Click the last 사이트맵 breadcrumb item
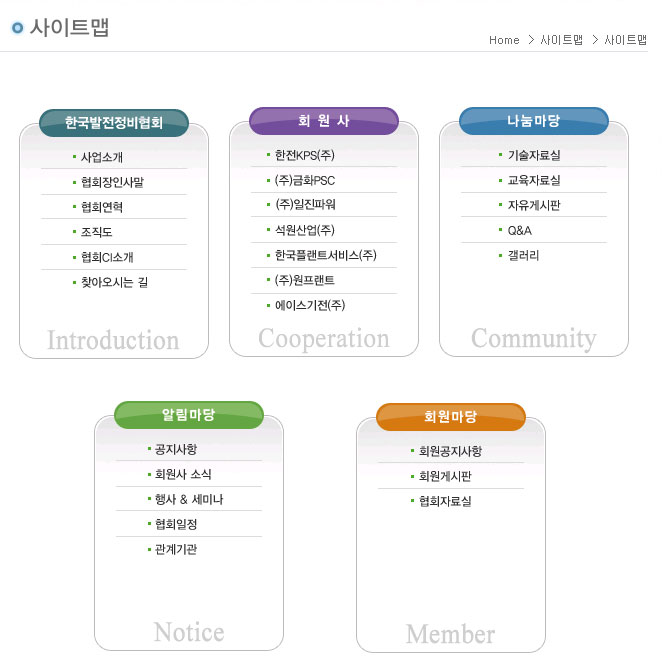 point(626,40)
